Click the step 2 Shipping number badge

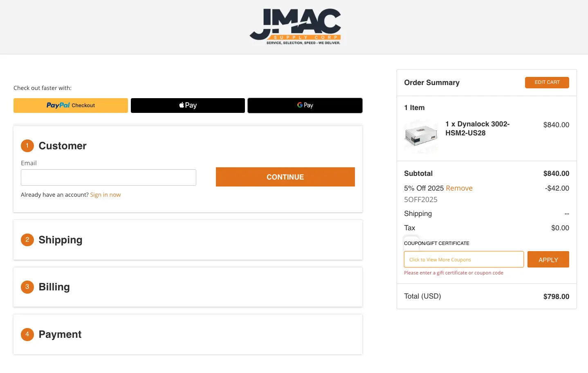pyautogui.click(x=27, y=240)
